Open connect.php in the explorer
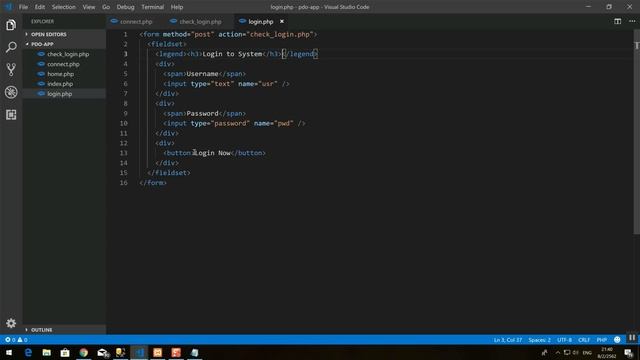Viewport: 640px width, 360px height. pyautogui.click(x=64, y=64)
